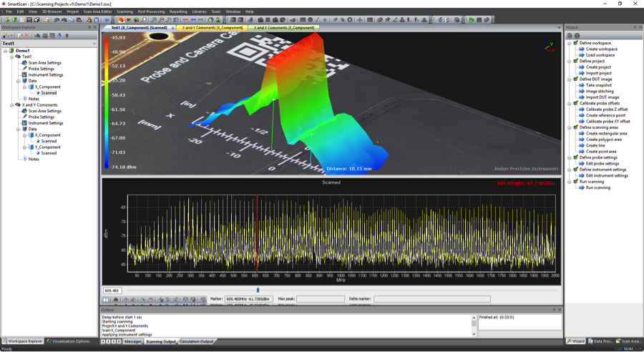Click the dBm color scale bar
644x352 pixels.
(107, 103)
